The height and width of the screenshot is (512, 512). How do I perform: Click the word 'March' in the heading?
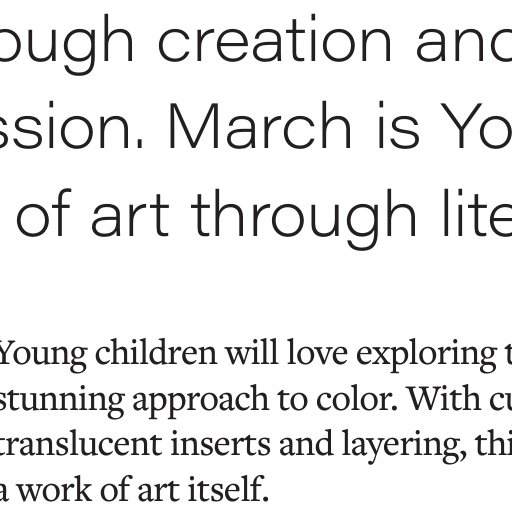[x=260, y=125]
